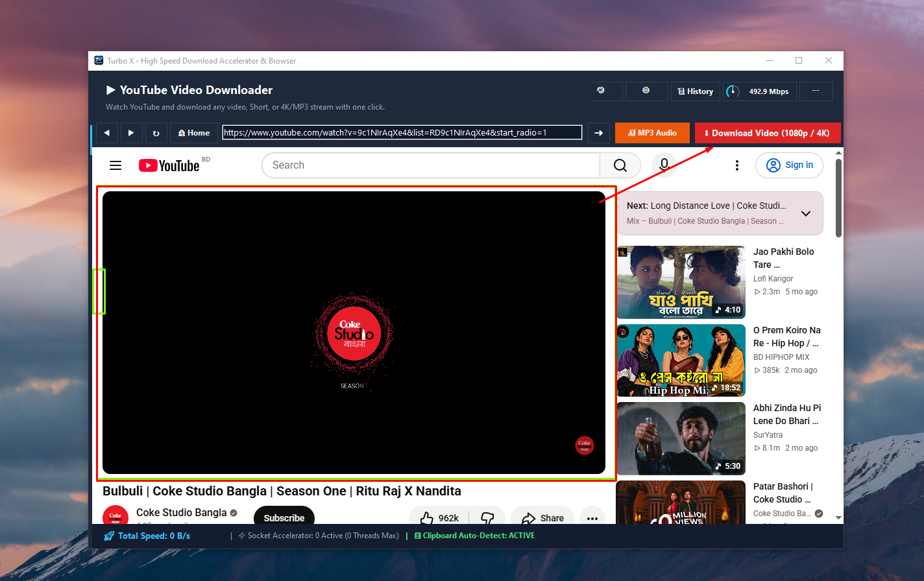Click the scrollbar down arrow
The height and width of the screenshot is (581, 924).
[838, 517]
